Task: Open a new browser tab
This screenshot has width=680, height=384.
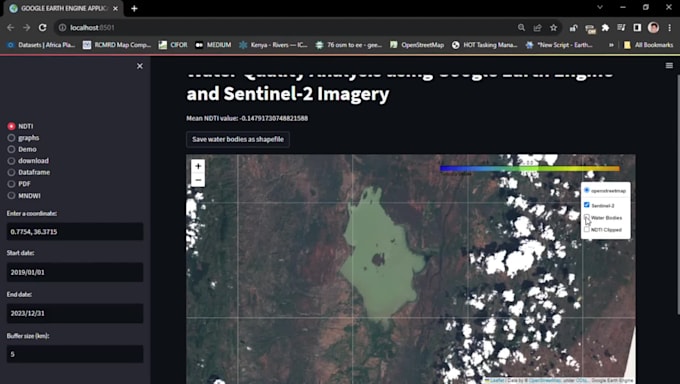Action: [x=134, y=8]
